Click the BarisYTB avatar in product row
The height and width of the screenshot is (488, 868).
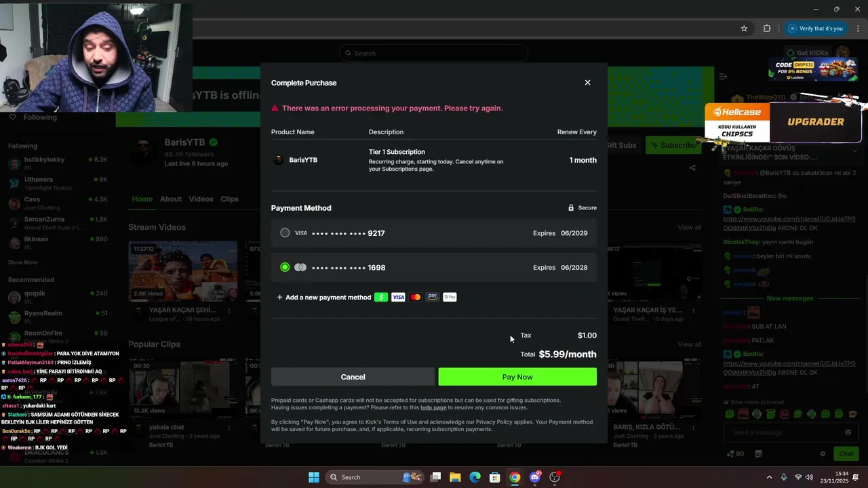278,160
